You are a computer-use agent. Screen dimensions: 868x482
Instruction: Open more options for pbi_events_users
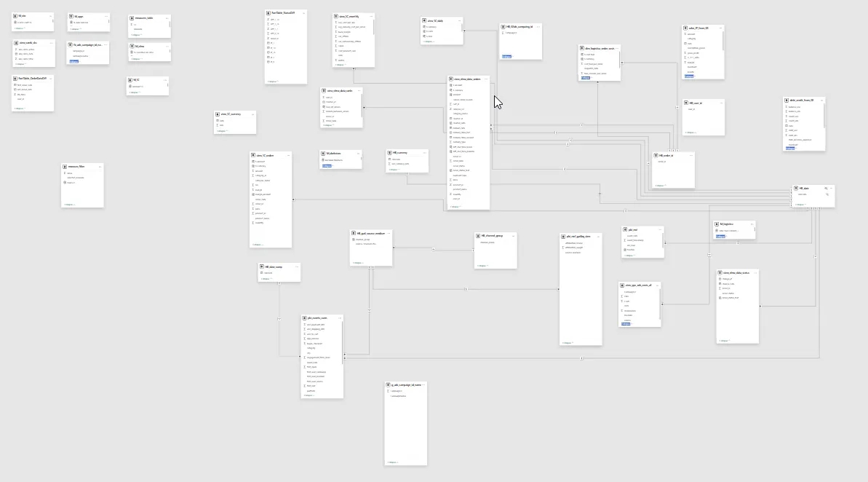pos(340,318)
